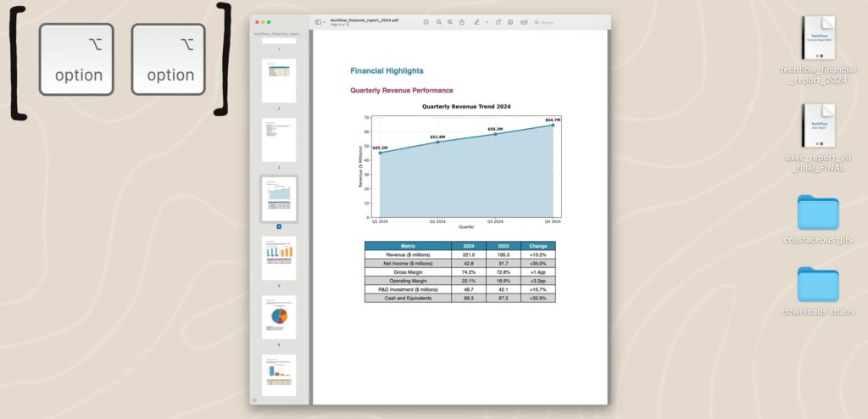
Task: Go to the page 7 thumbnail
Action: click(x=279, y=375)
